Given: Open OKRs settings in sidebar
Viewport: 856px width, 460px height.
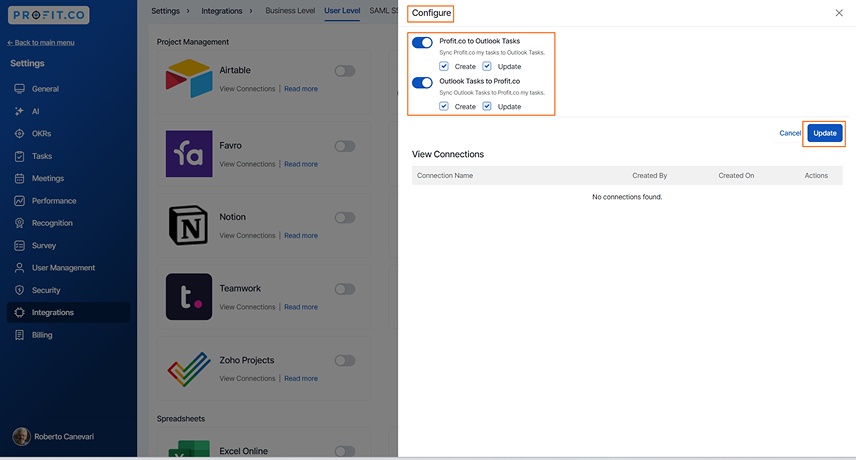Looking at the screenshot, I should [x=41, y=134].
